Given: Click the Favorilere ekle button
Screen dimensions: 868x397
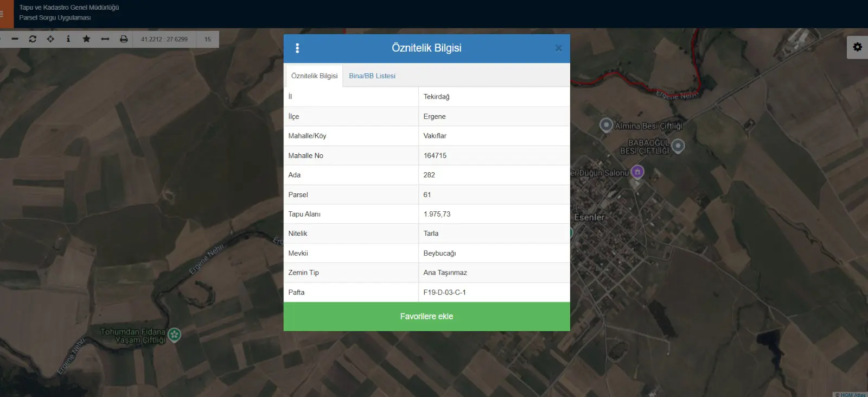Looking at the screenshot, I should coord(426,317).
